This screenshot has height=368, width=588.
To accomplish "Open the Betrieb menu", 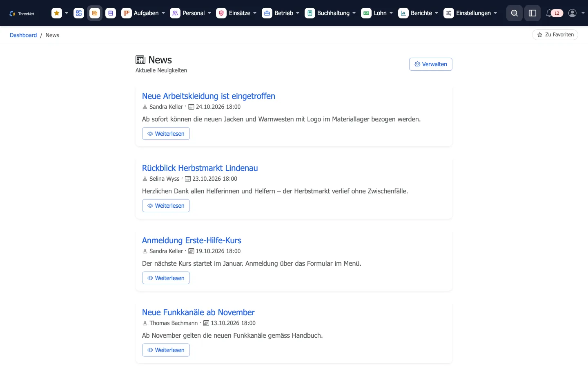I will click(281, 13).
